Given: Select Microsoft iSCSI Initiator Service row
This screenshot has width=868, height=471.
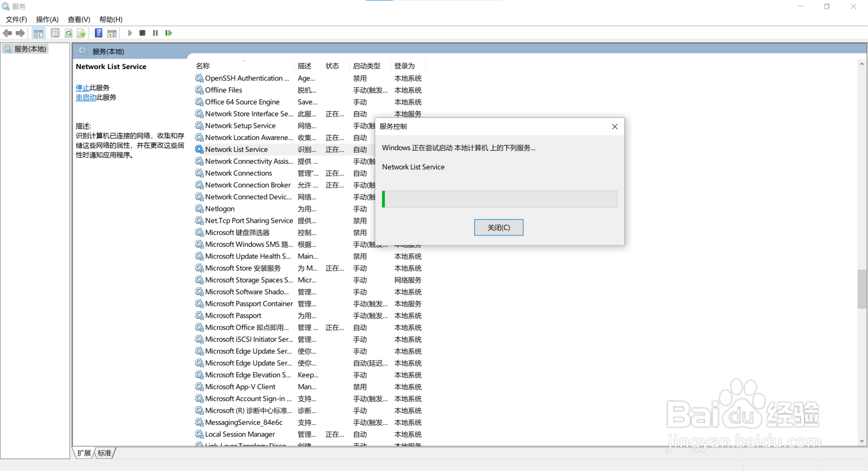Looking at the screenshot, I should coord(310,339).
